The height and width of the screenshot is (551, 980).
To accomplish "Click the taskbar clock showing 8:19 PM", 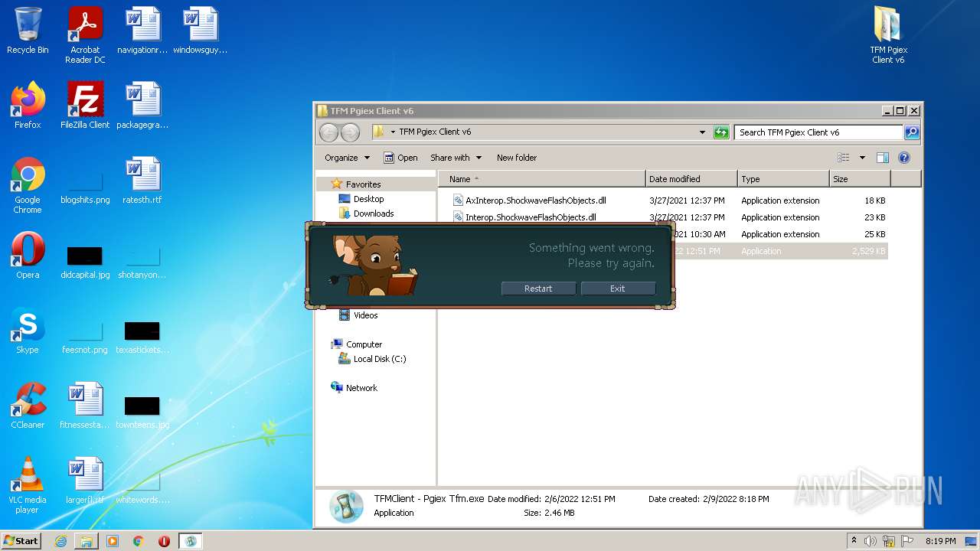I will pyautogui.click(x=940, y=541).
